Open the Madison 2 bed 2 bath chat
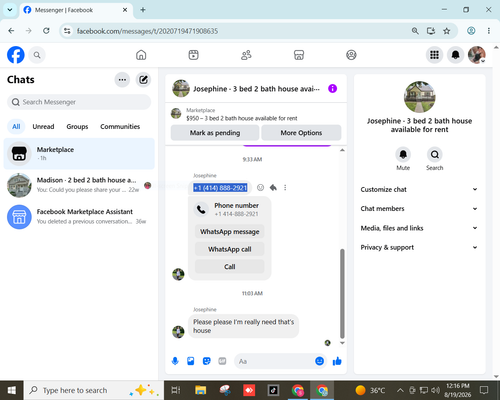 point(79,185)
